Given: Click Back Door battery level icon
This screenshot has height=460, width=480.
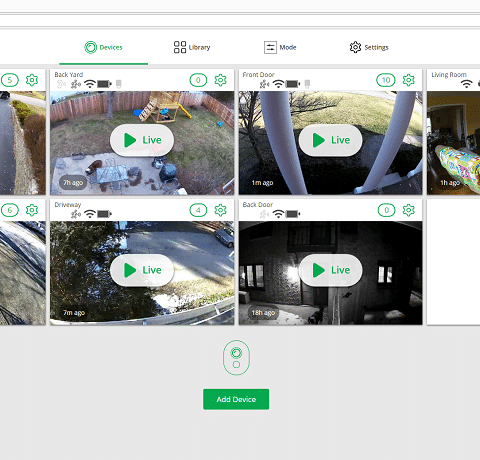Looking at the screenshot, I should pos(293,214).
